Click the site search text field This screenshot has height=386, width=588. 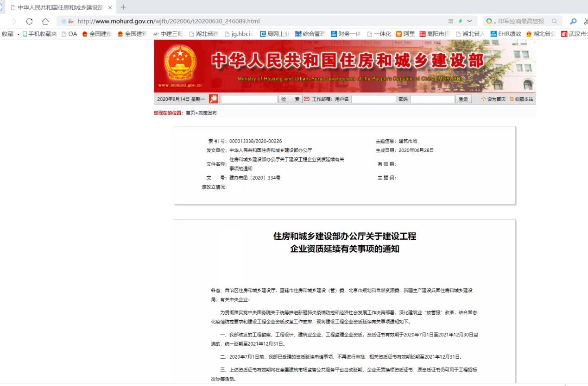pyautogui.click(x=249, y=99)
